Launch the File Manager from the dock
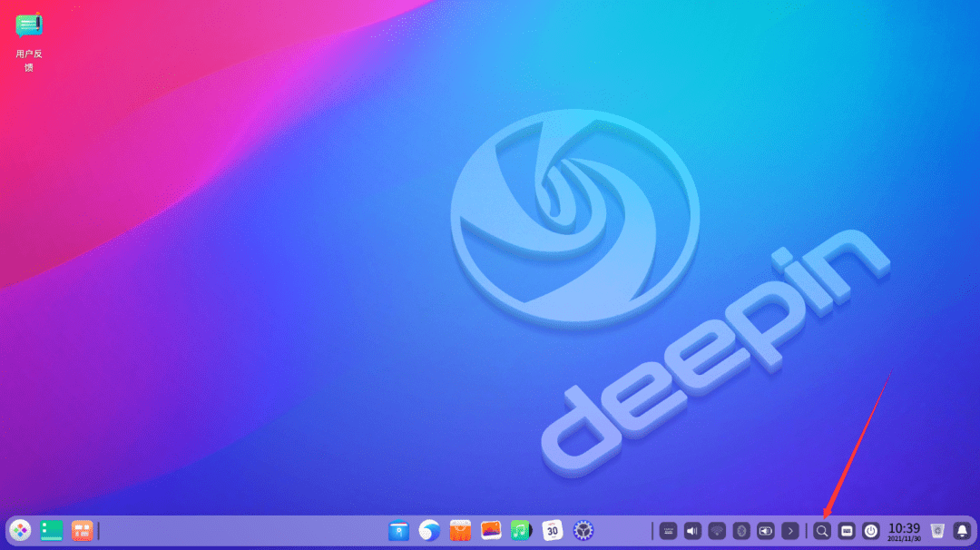 coord(398,531)
